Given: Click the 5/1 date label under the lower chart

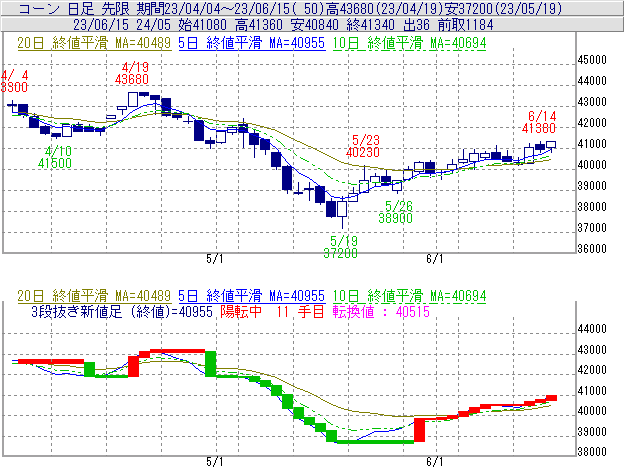Looking at the screenshot, I should (x=214, y=462).
